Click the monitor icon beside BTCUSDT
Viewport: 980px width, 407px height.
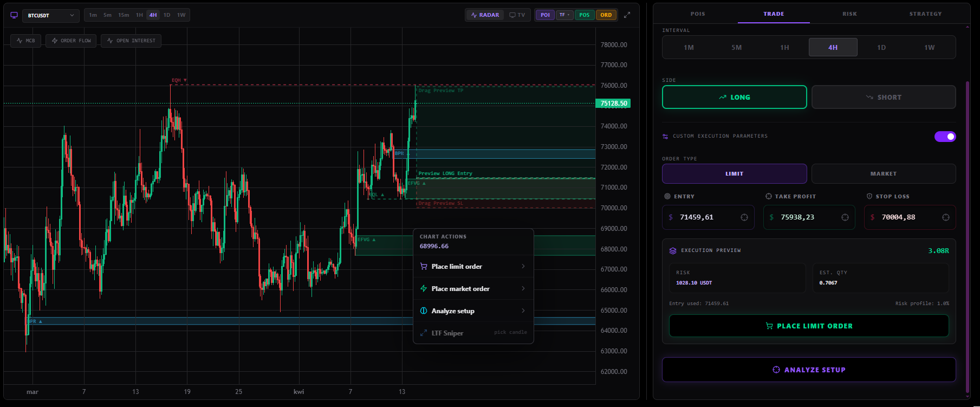click(x=14, y=15)
